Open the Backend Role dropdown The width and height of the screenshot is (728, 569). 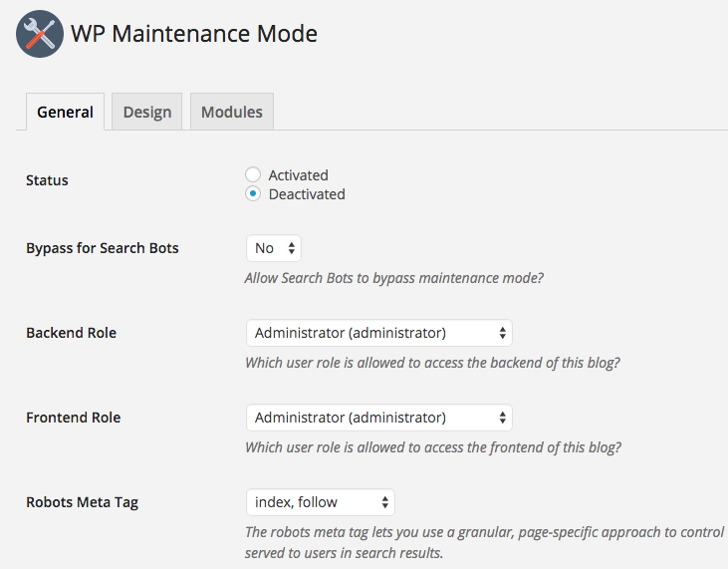point(378,333)
